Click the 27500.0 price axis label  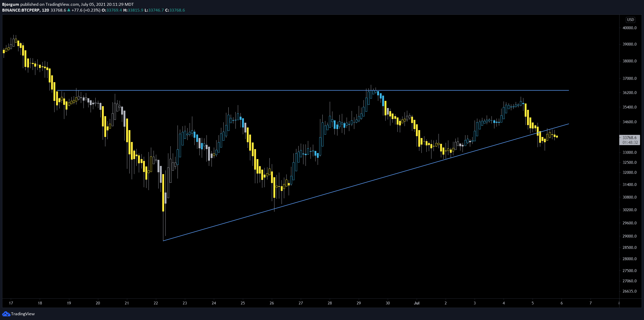tap(630, 271)
